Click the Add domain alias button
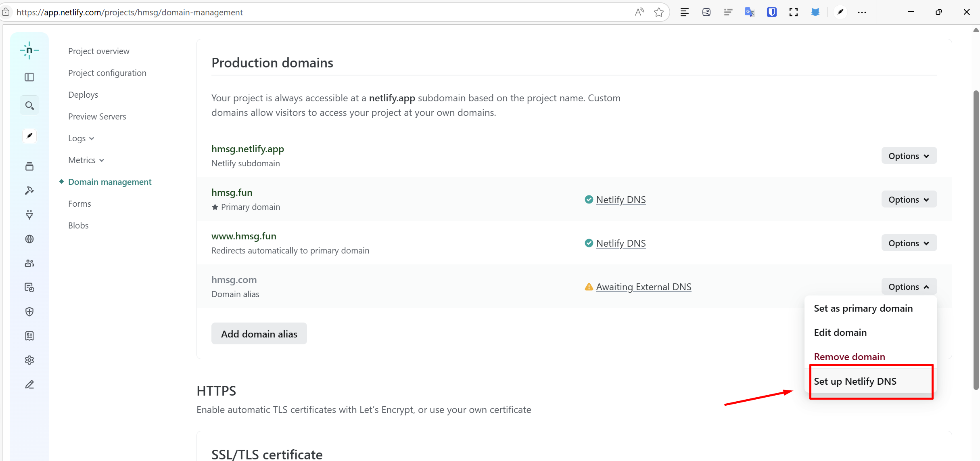This screenshot has height=461, width=980. (259, 334)
